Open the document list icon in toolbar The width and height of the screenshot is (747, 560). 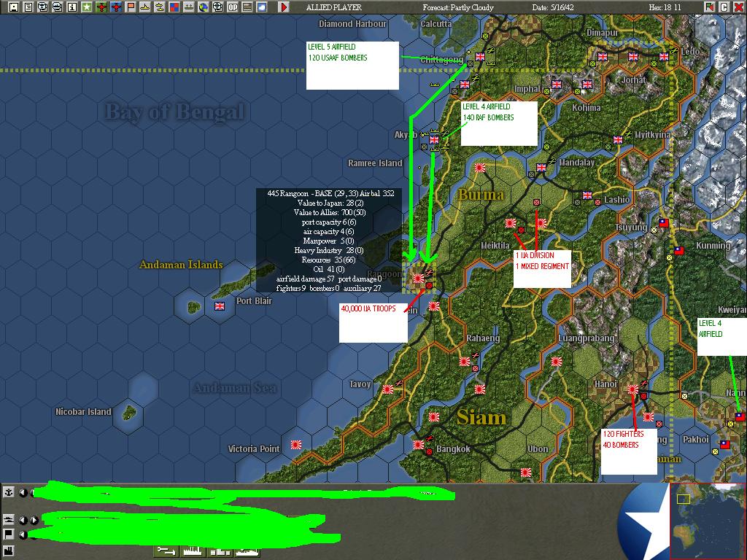click(28, 7)
